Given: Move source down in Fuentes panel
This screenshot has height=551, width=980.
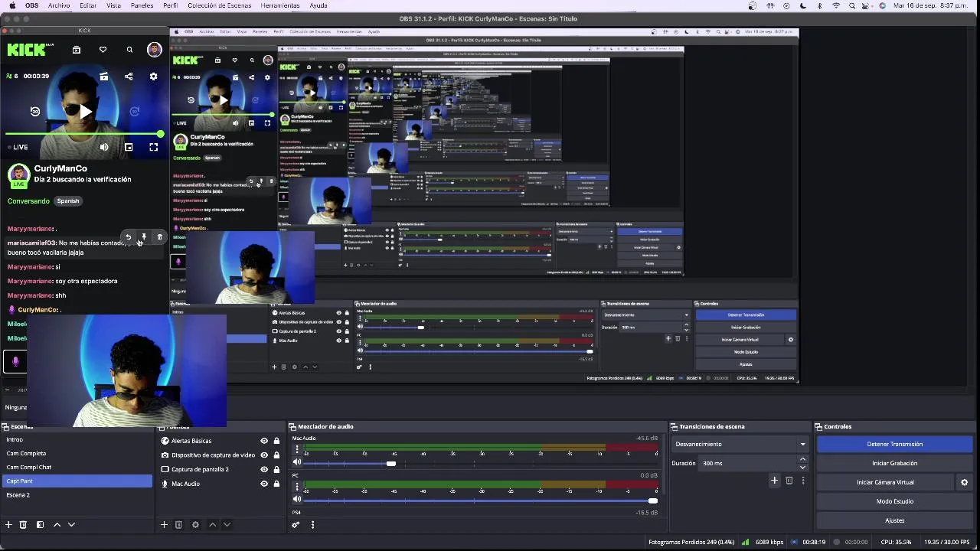Looking at the screenshot, I should pyautogui.click(x=227, y=525).
